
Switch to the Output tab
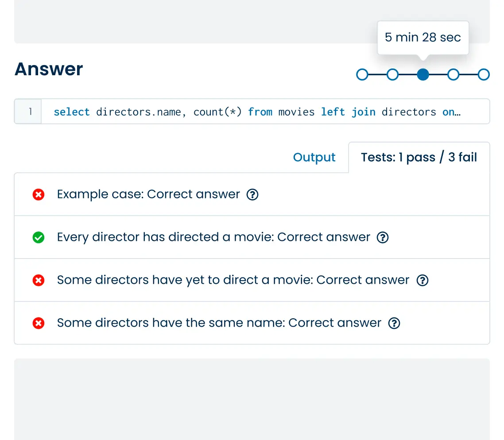[x=314, y=158]
